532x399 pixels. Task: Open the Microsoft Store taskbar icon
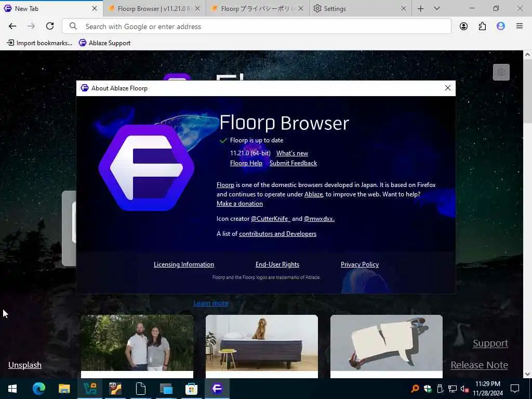click(191, 389)
